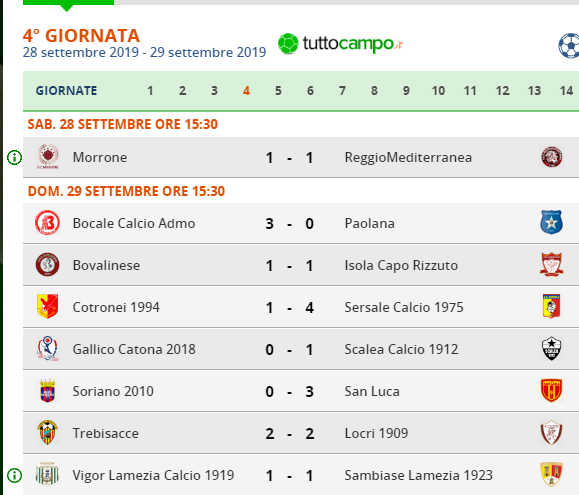This screenshot has width=579, height=495.
Task: Click the Trebisacce team crest
Action: pos(48,432)
